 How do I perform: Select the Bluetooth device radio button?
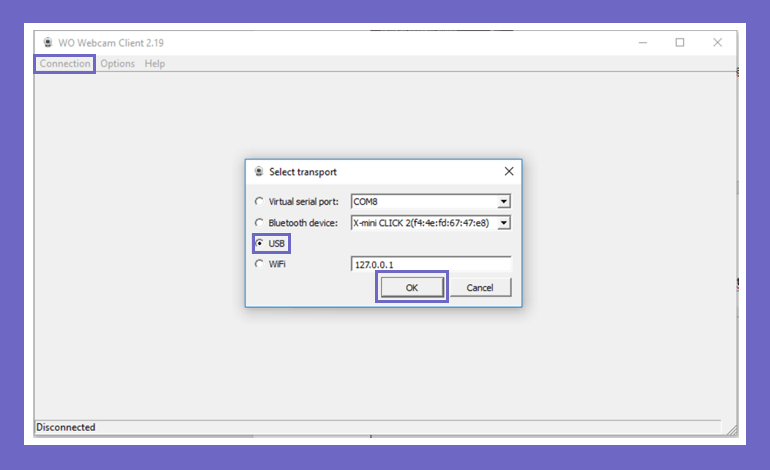tap(259, 222)
